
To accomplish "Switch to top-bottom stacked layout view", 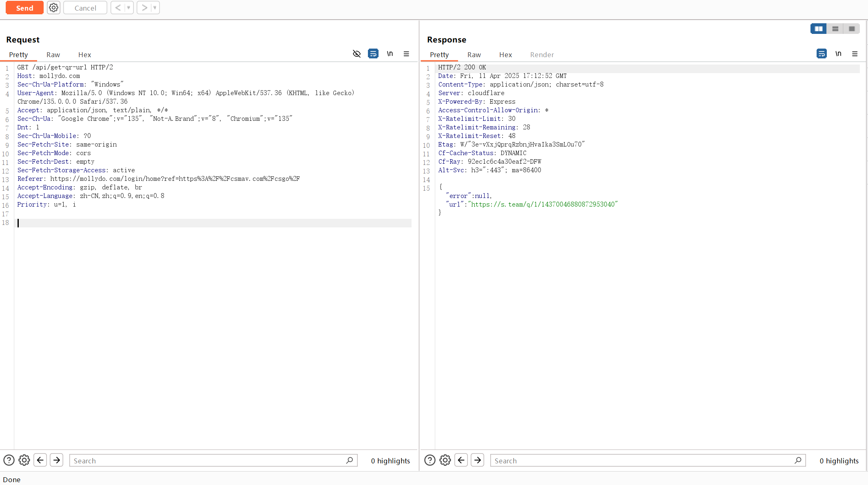I will (835, 29).
